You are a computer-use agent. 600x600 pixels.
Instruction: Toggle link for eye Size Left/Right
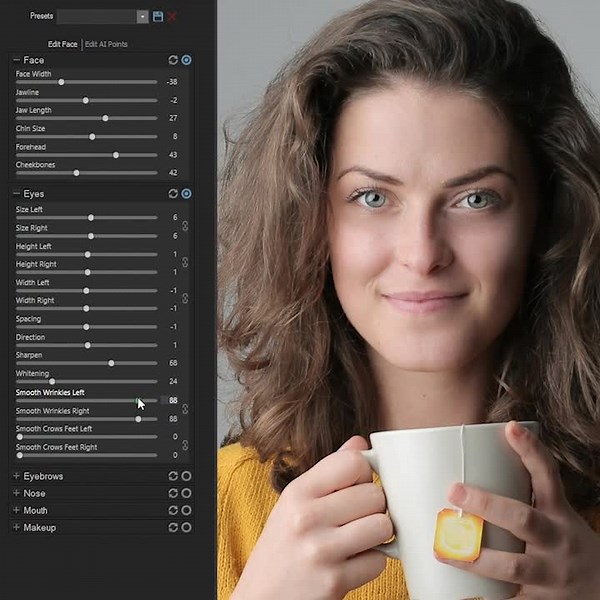tap(185, 226)
